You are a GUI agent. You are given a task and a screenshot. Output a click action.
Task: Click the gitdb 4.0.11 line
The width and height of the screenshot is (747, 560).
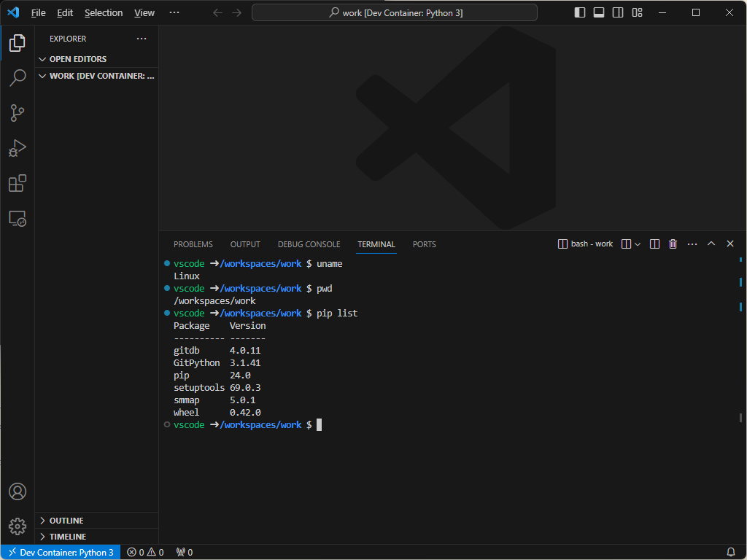pos(217,351)
